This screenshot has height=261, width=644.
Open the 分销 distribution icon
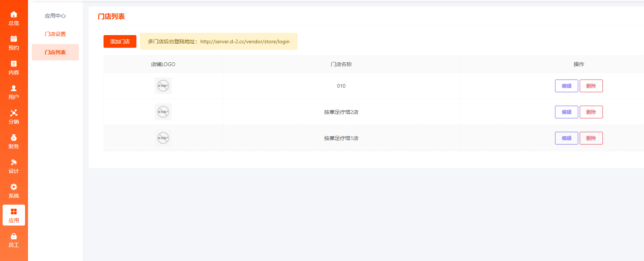14,113
